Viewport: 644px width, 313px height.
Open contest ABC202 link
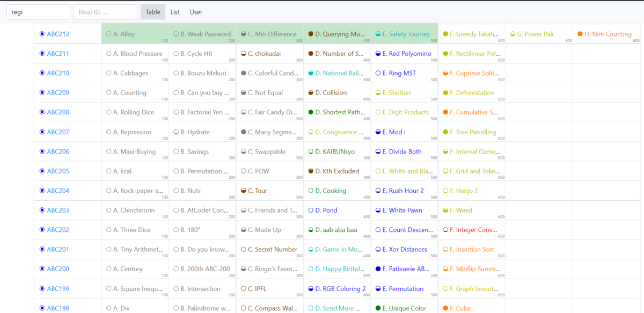pyautogui.click(x=58, y=230)
